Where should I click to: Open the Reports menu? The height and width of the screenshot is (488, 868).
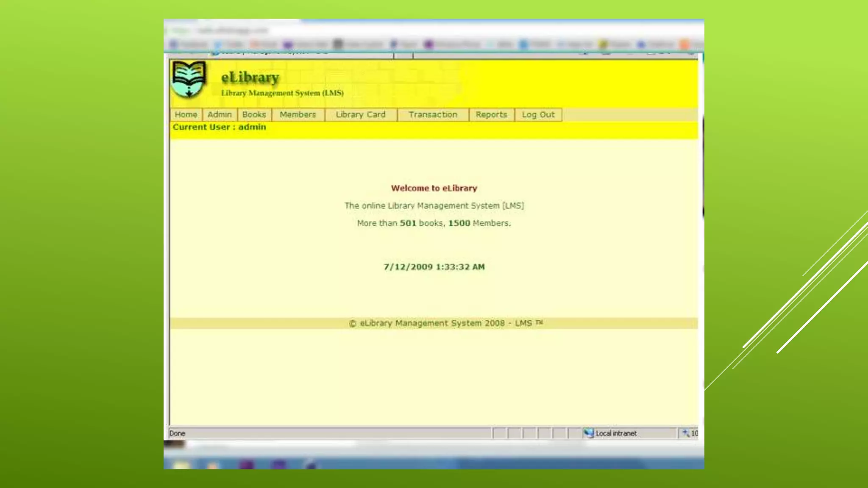click(x=491, y=115)
